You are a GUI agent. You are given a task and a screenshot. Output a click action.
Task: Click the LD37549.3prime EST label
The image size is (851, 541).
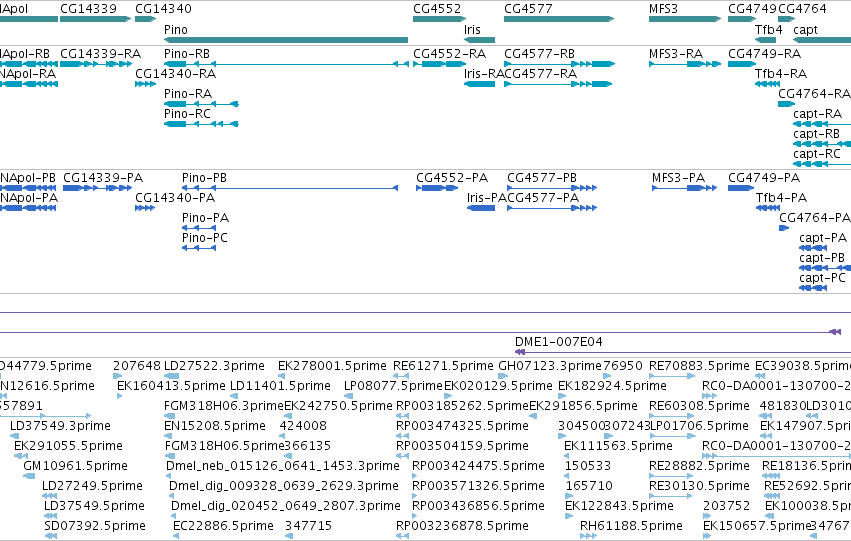click(x=60, y=426)
